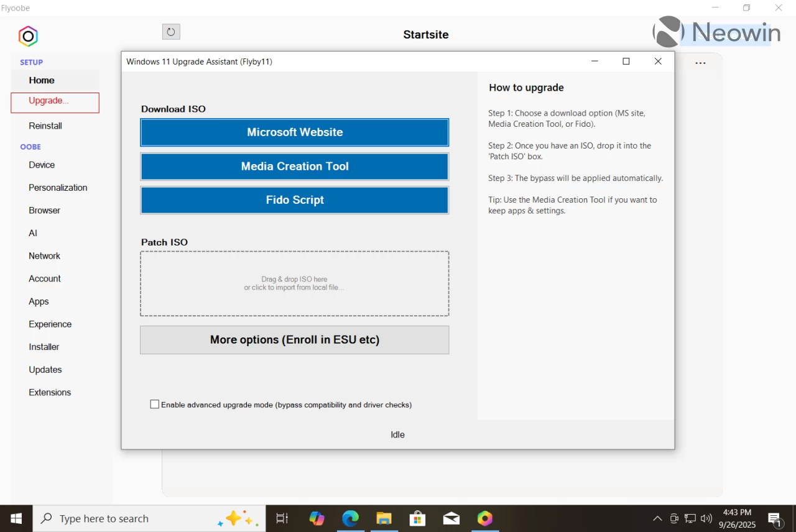Image resolution: width=796 pixels, height=532 pixels.
Task: Open Microsoft Edge from the taskbar
Action: pos(350,518)
